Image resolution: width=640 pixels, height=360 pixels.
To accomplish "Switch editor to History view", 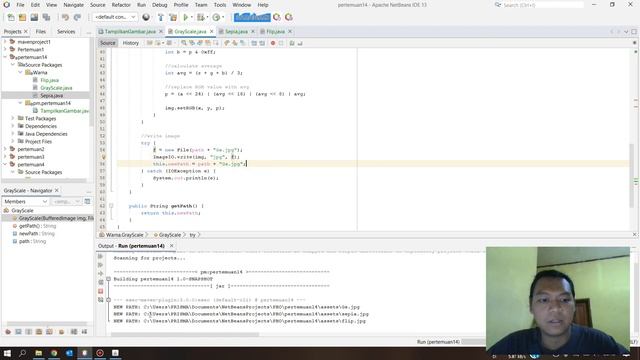I will 131,43.
